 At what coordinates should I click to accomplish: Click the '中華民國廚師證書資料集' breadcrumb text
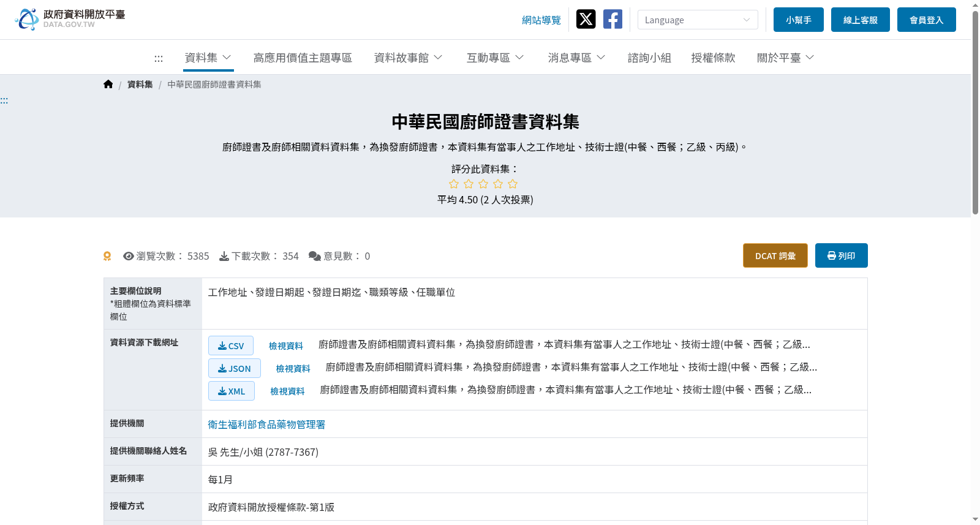(214, 85)
